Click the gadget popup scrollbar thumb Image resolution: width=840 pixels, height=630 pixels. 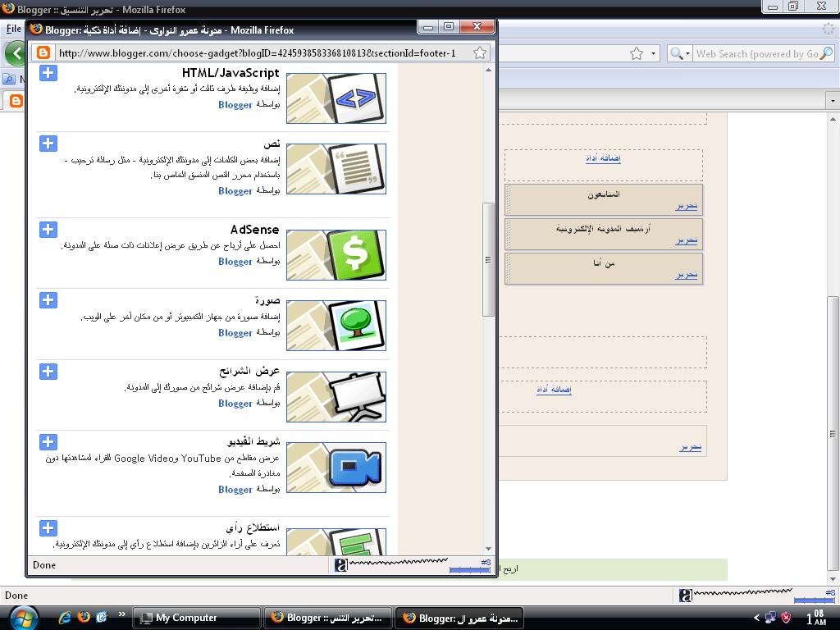[x=489, y=260]
